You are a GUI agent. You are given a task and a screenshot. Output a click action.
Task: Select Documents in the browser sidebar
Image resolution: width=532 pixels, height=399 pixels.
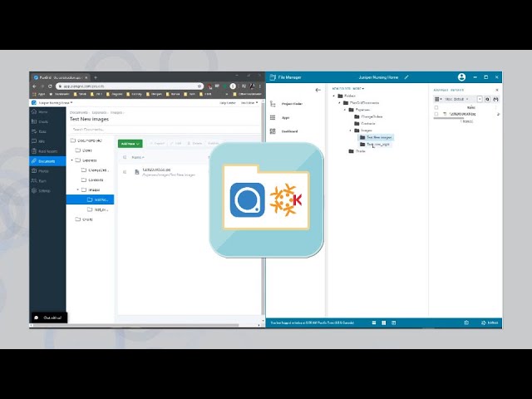pos(47,161)
